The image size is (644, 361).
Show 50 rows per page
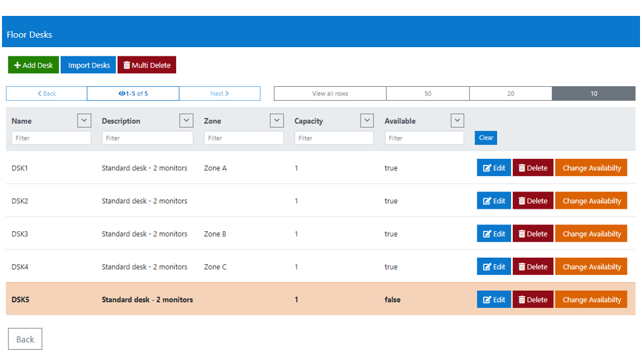pyautogui.click(x=428, y=93)
